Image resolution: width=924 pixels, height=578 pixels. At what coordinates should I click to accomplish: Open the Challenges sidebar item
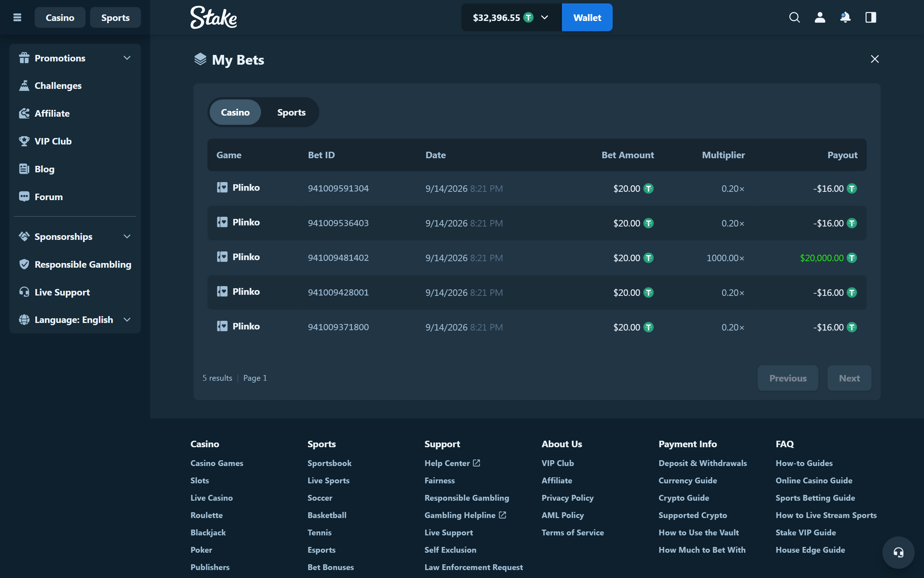[x=75, y=86]
